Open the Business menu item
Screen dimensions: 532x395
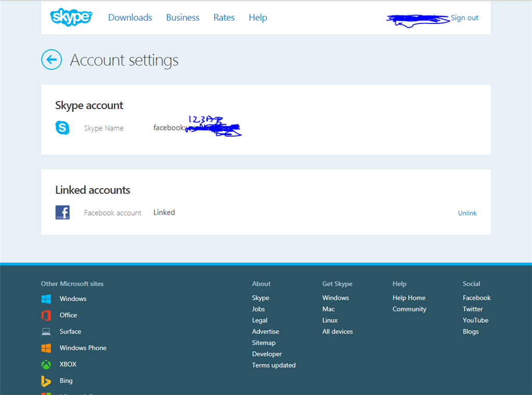point(182,18)
